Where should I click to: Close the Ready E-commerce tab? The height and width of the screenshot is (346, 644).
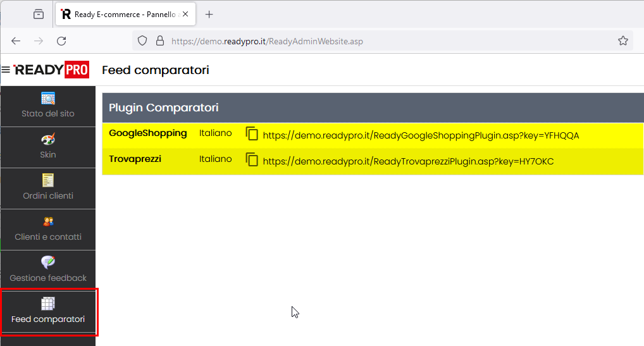tap(185, 14)
